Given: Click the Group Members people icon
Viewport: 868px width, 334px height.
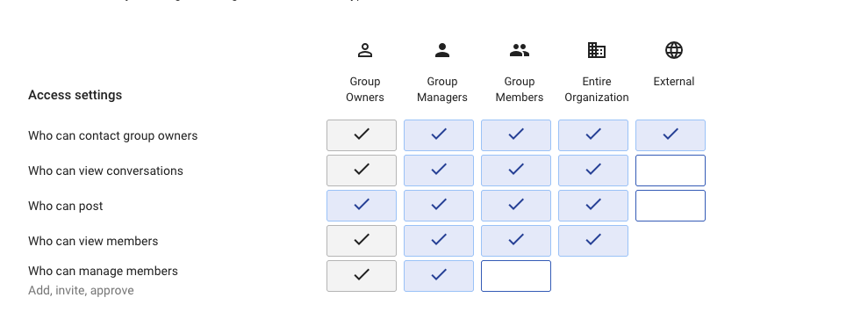Looking at the screenshot, I should (520, 50).
